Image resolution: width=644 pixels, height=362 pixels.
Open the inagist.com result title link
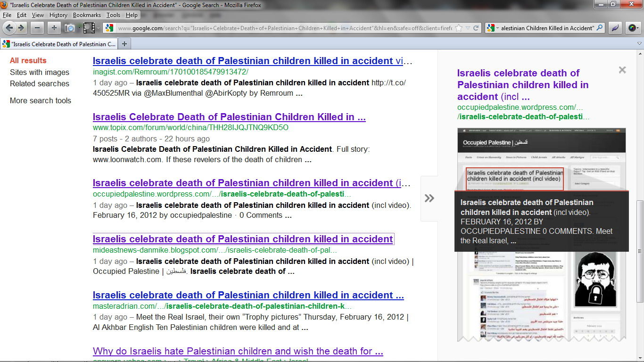253,61
